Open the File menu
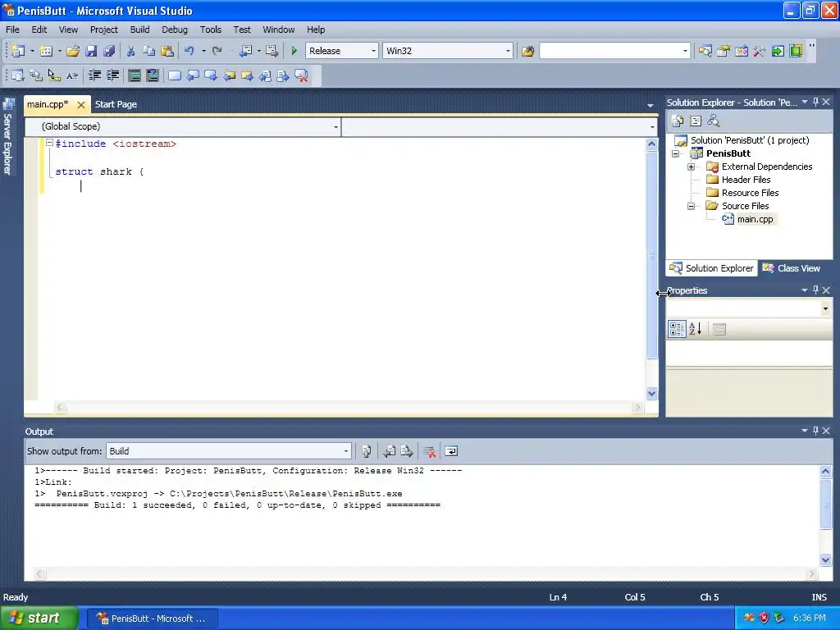Screen dimensions: 840x630 click(x=12, y=30)
